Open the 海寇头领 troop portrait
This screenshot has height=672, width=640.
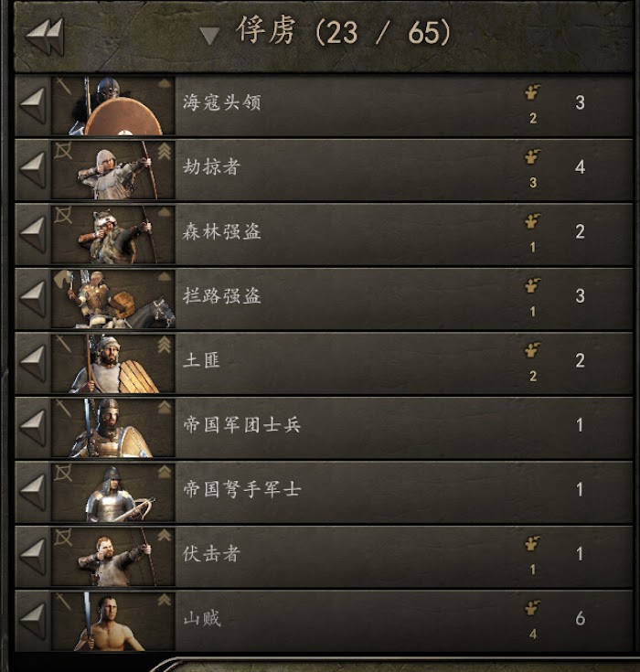pos(113,106)
